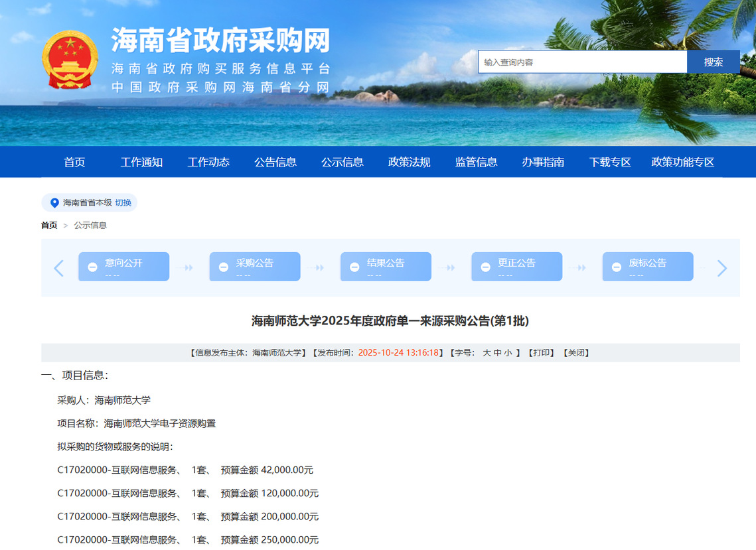Set font size to 小
756x550 pixels.
click(x=508, y=353)
